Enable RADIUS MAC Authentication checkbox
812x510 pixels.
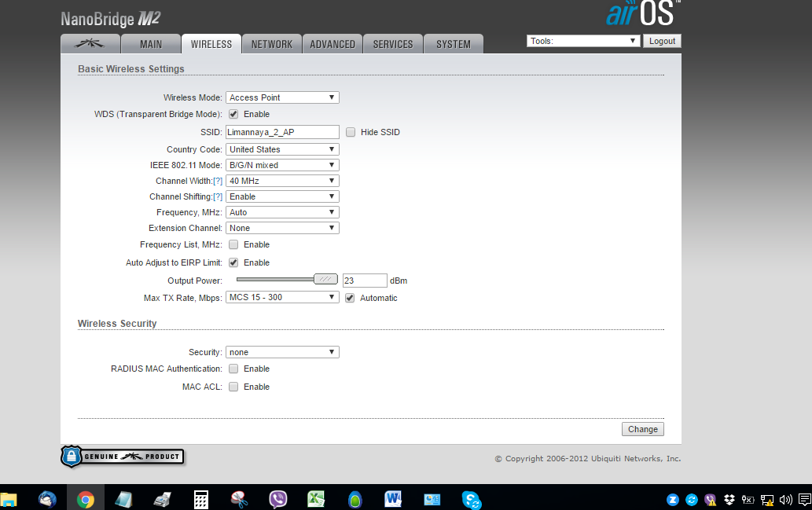click(233, 369)
